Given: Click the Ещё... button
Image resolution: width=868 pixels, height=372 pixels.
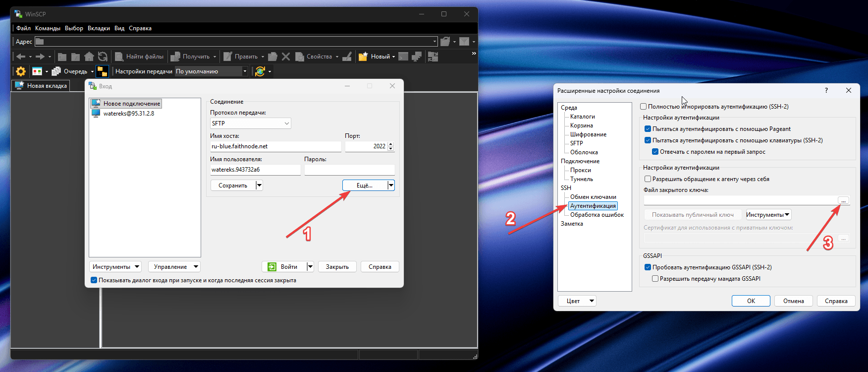Looking at the screenshot, I should click(365, 186).
